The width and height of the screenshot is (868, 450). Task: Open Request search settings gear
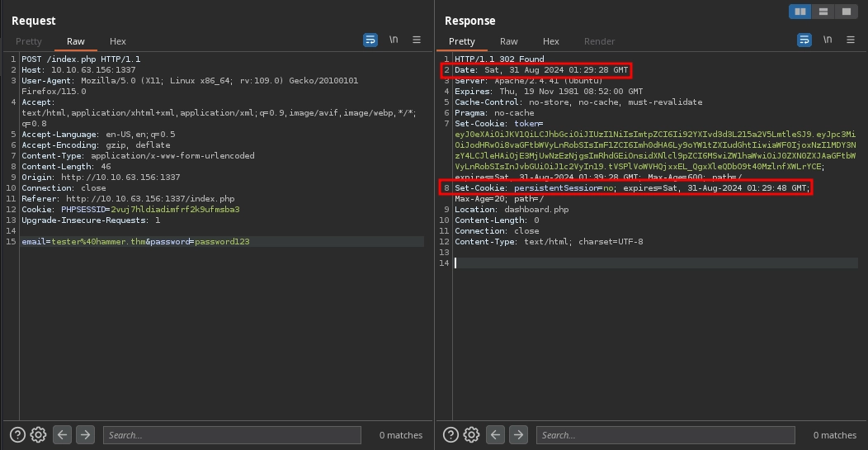tap(38, 434)
